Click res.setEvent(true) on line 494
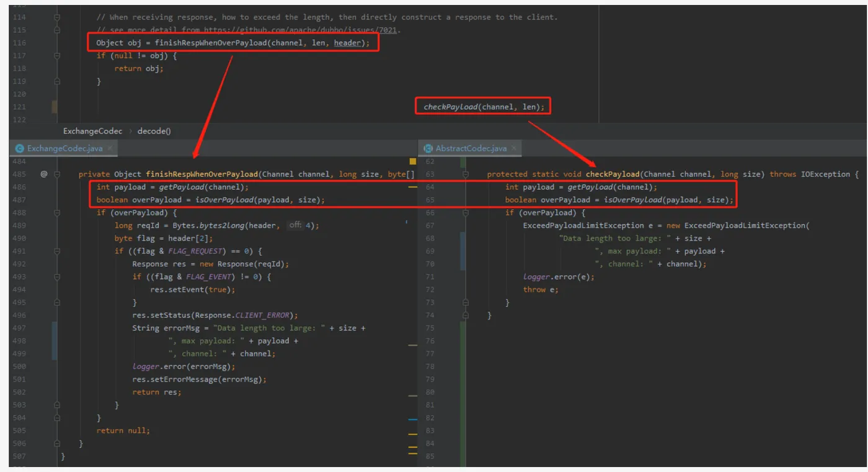The image size is (868, 472). (193, 290)
